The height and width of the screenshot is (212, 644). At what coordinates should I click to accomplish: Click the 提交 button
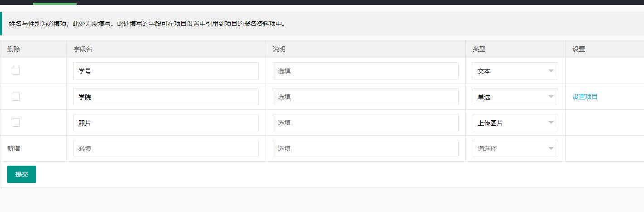click(22, 174)
